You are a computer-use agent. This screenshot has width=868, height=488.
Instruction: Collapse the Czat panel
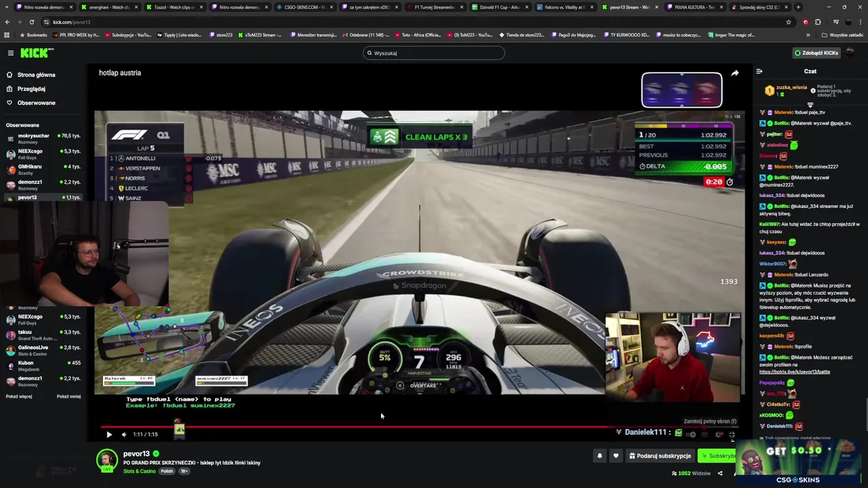759,71
